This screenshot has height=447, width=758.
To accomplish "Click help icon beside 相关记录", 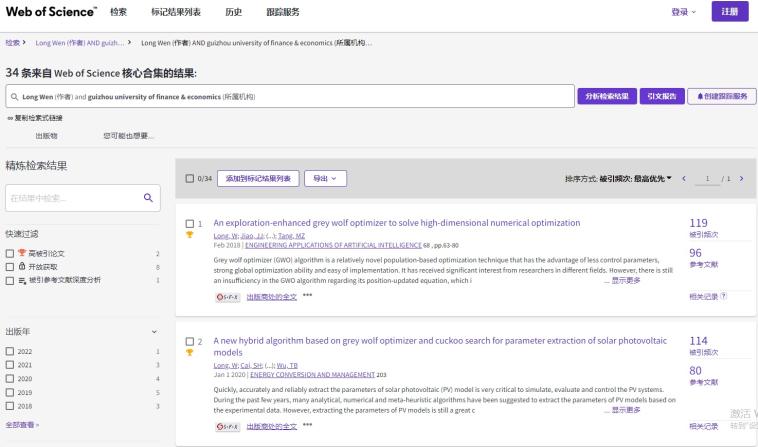I will pos(723,296).
